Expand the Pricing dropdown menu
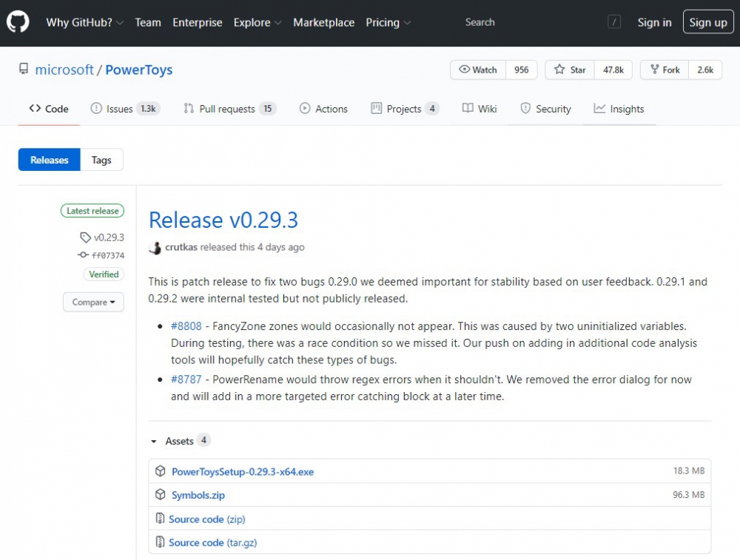The image size is (740, 560). tap(388, 23)
